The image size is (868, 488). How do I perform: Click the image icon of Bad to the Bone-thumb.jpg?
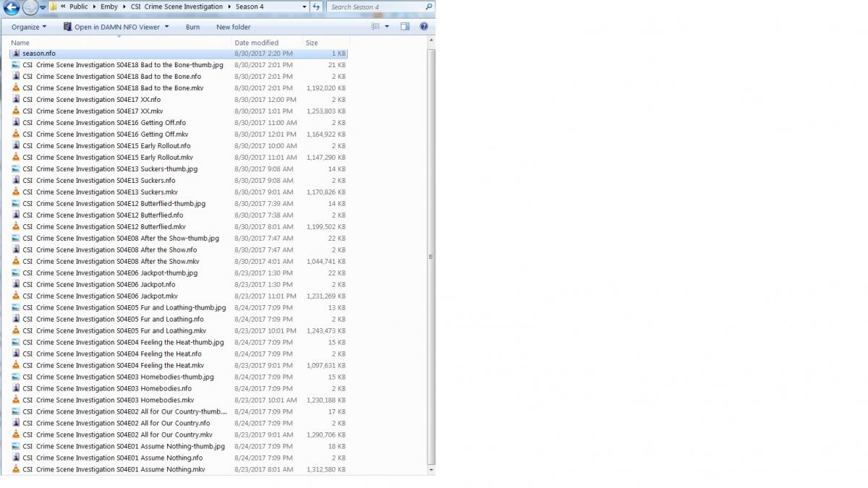click(x=16, y=65)
